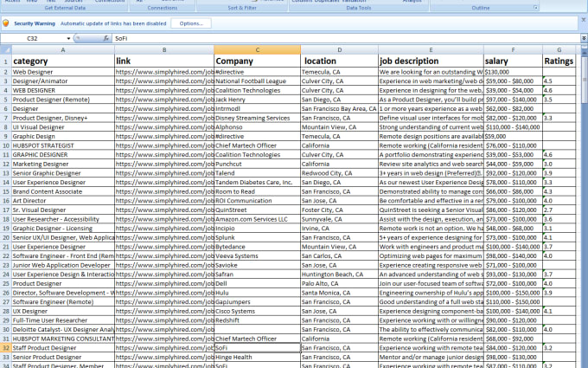Select column A header
This screenshot has height=368, width=588.
coord(63,49)
